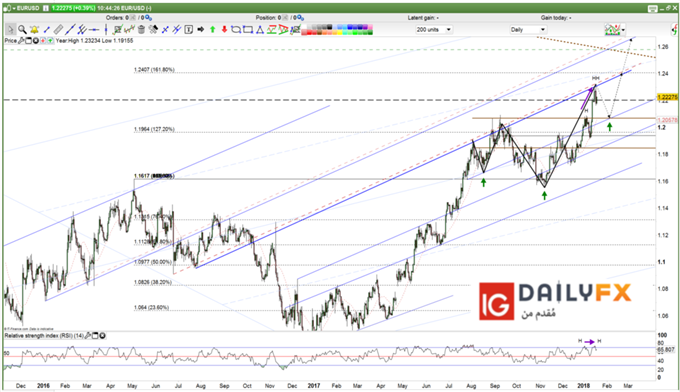Click the pin objects tool
This screenshot has height=392, width=680.
point(153,29)
